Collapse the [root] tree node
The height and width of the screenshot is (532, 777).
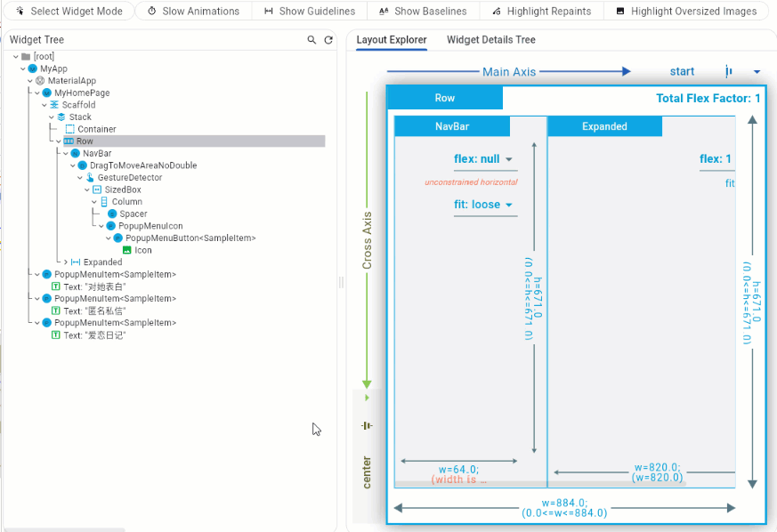click(16, 56)
